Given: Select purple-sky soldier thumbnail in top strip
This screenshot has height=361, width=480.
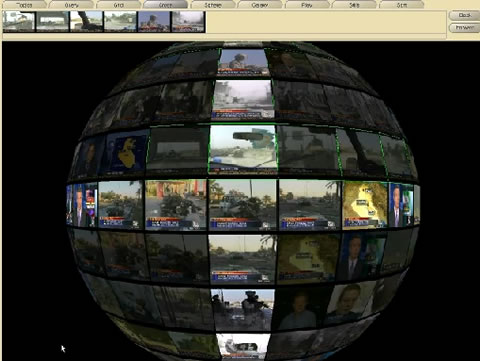Looking at the screenshot, I should pos(154,21).
